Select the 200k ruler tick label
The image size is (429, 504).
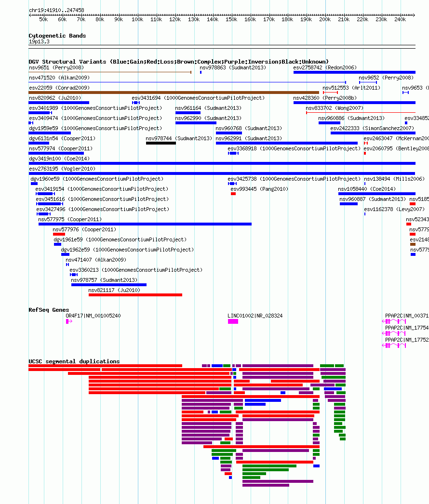click(325, 20)
